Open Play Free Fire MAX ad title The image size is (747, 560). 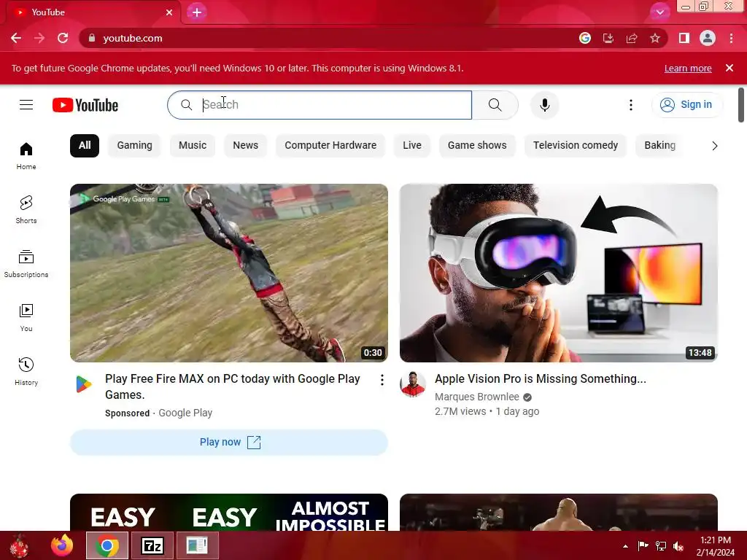(233, 386)
